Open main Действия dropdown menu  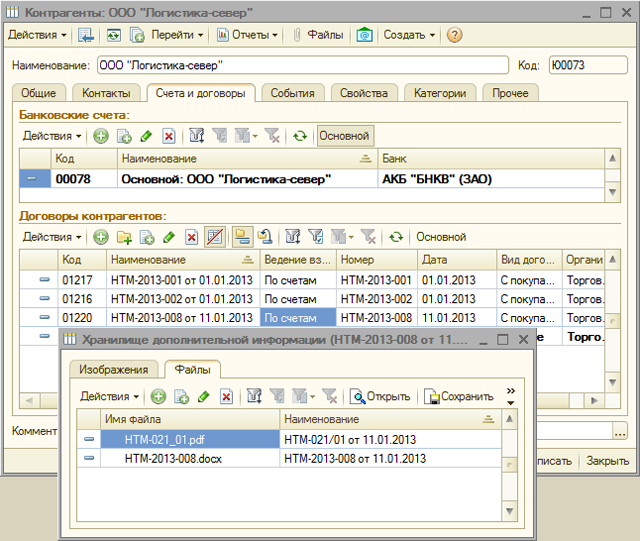pos(37,35)
